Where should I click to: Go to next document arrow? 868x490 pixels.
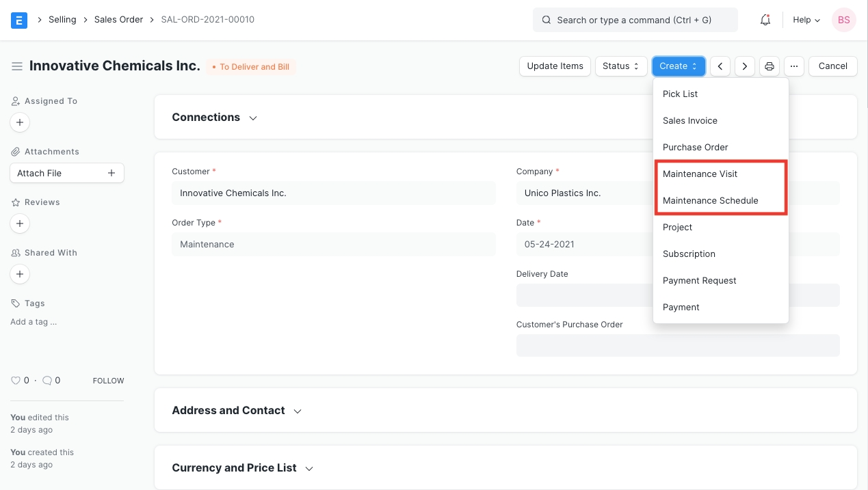(744, 66)
